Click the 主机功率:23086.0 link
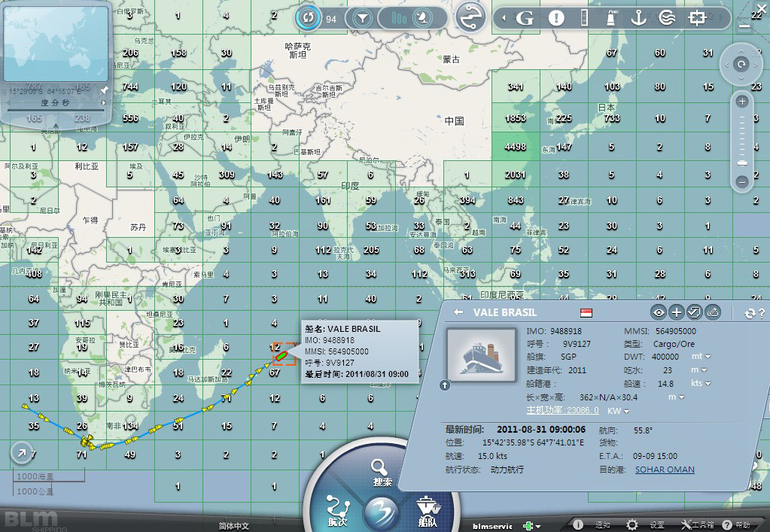Screen dimensions: 770x532 click(x=563, y=410)
